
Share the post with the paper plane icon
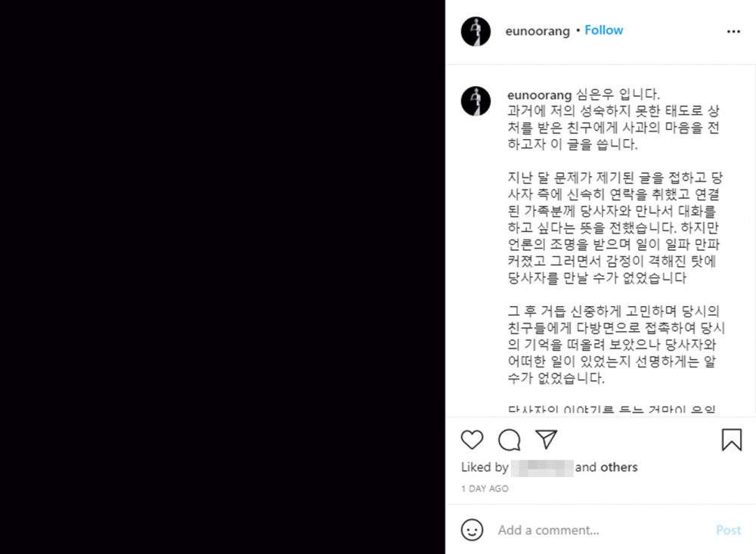pyautogui.click(x=547, y=439)
